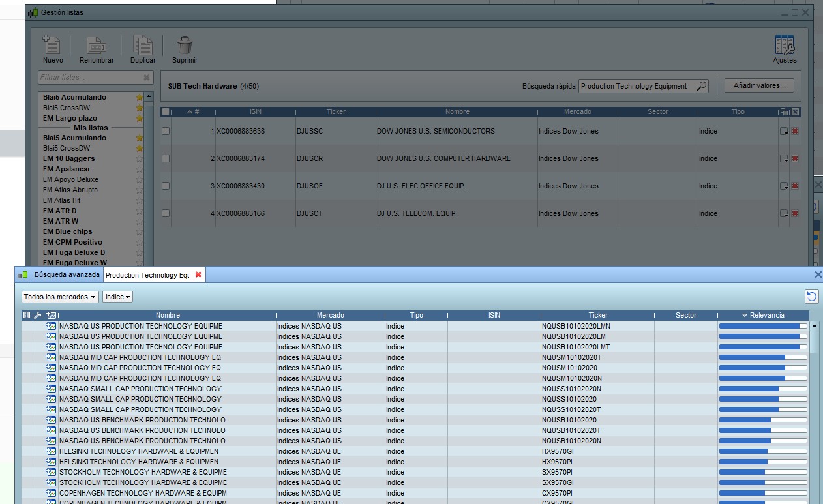The height and width of the screenshot is (504, 823).
Task: Click the Suprimir trash icon
Action: tap(185, 45)
